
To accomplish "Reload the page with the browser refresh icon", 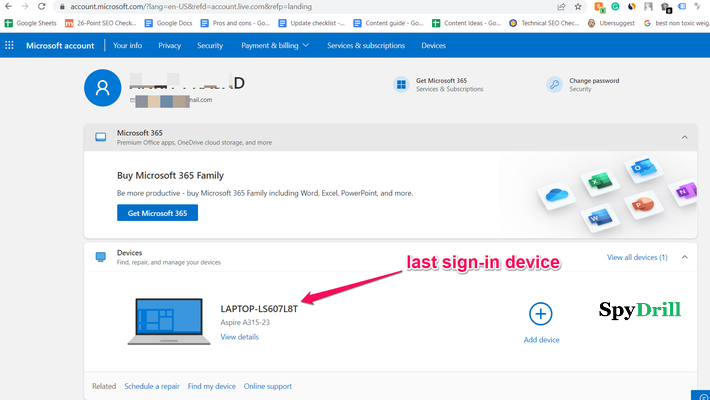I will (x=45, y=6).
